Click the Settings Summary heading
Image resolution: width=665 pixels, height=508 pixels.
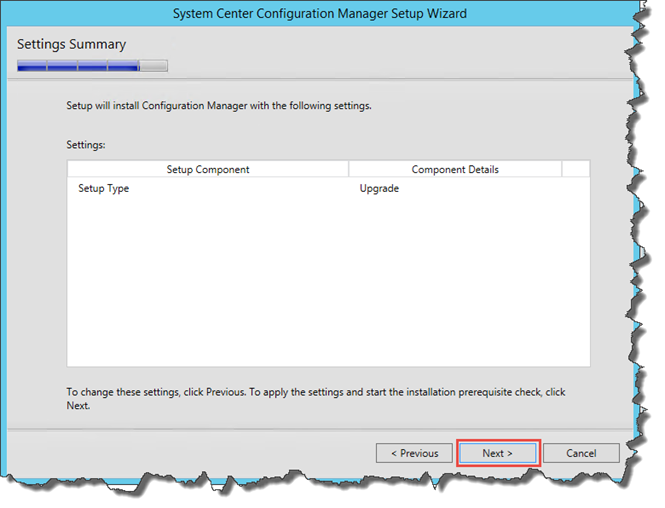pos(71,44)
